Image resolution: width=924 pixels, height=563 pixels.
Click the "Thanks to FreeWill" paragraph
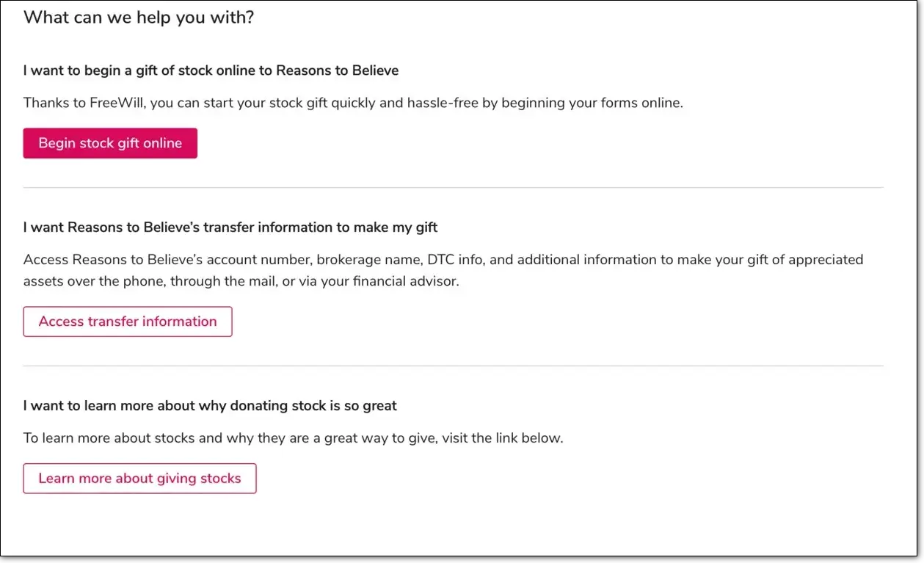(353, 103)
